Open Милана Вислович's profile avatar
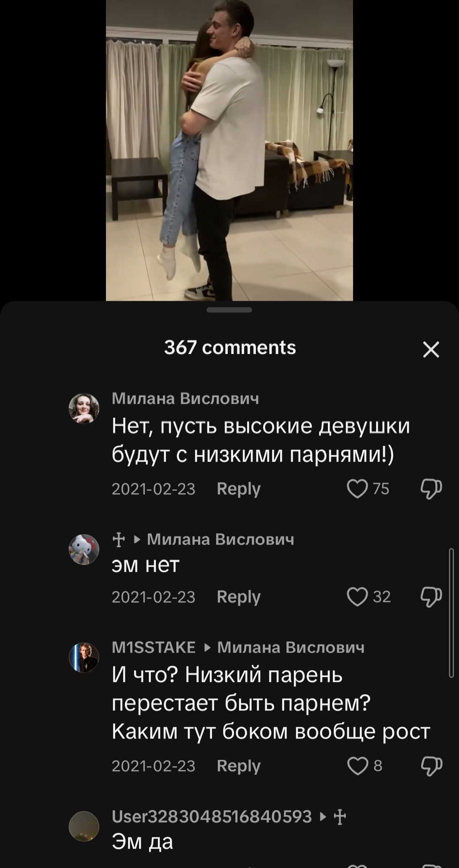The image size is (459, 868). (84, 408)
